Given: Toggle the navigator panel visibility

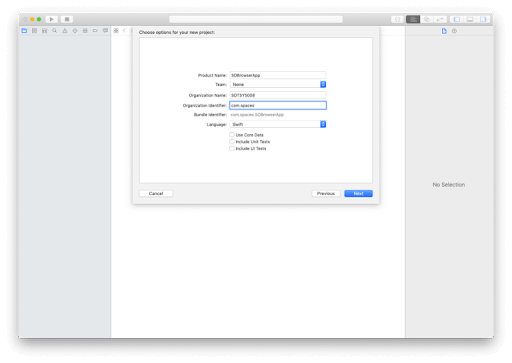Looking at the screenshot, I should pyautogui.click(x=457, y=19).
